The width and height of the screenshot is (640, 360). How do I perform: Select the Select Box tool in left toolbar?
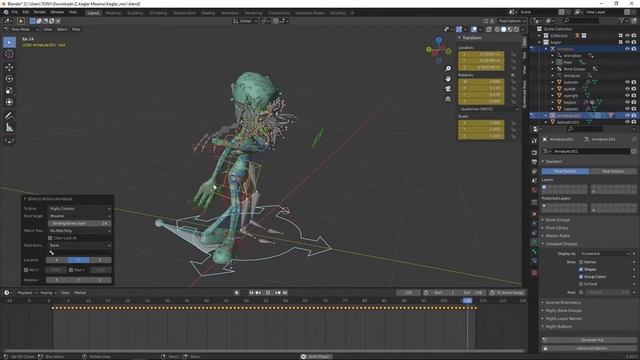point(9,42)
